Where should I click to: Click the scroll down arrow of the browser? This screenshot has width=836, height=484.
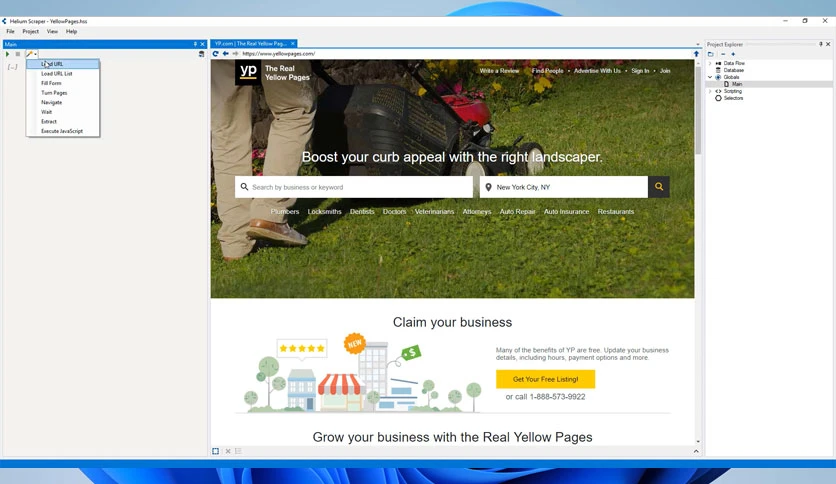pyautogui.click(x=698, y=441)
